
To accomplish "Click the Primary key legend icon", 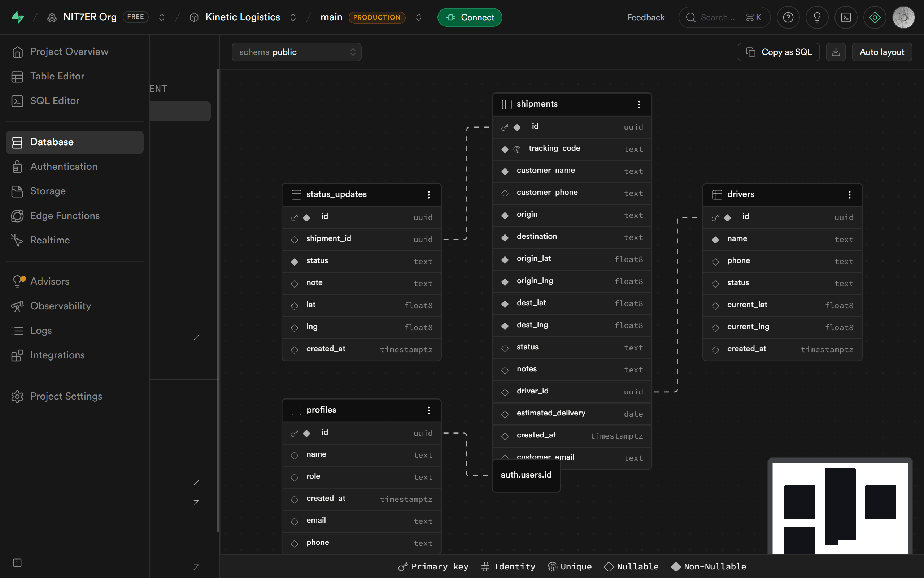I will (x=403, y=566).
